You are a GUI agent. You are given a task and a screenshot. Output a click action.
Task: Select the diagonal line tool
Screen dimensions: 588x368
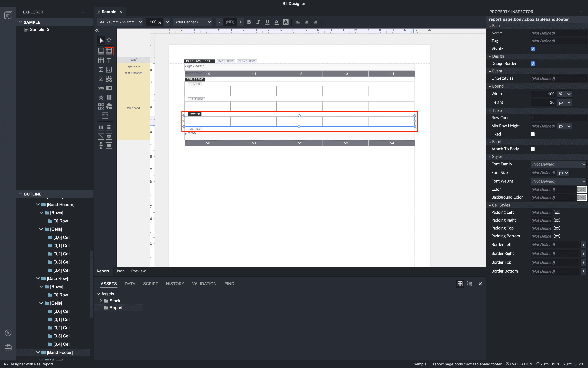click(101, 136)
